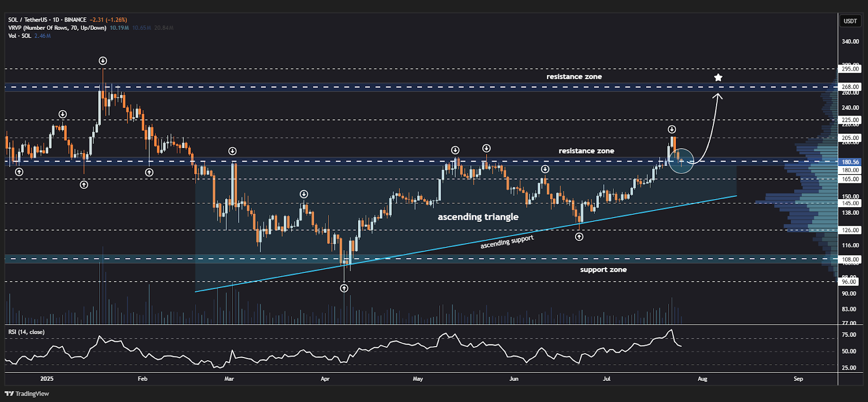Viewport: 868px width, 402px height.
Task: Click the white star target icon
Action: 718,78
